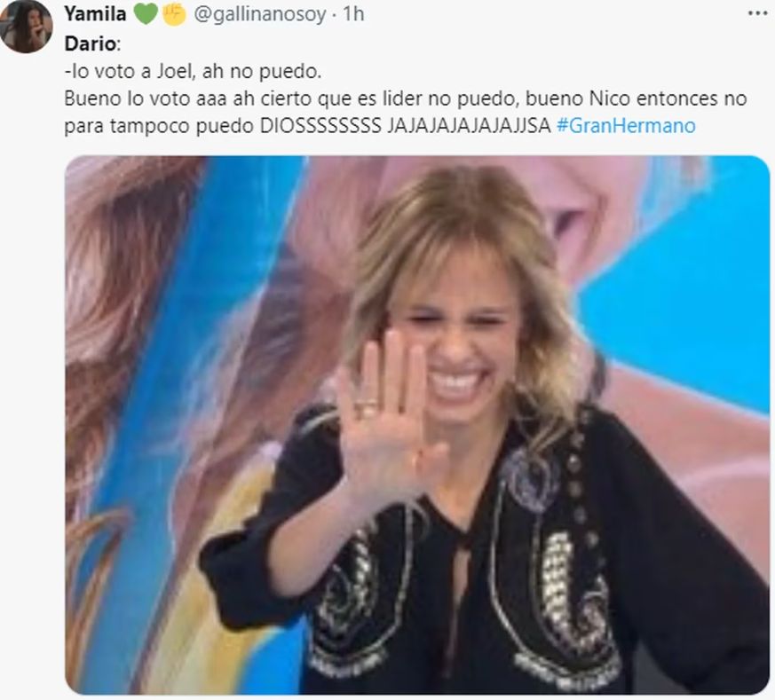
Task: Follow the #GranHermano hashtag
Action: click(x=626, y=125)
